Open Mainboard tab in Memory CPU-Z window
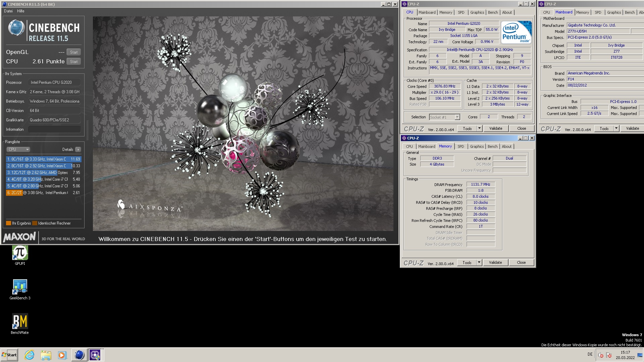Viewport: 644px width, 362px height. pyautogui.click(x=427, y=146)
